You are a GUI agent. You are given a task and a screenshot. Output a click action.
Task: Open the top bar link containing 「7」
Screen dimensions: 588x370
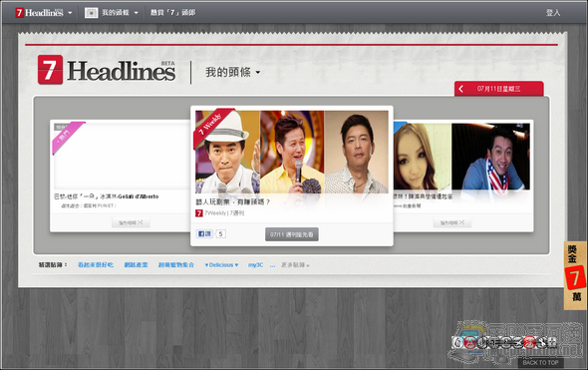pyautogui.click(x=172, y=12)
